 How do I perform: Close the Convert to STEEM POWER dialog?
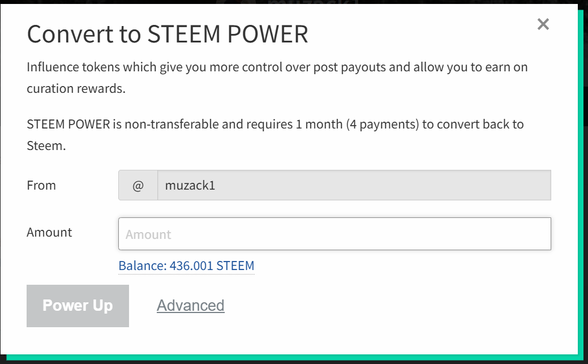point(543,24)
